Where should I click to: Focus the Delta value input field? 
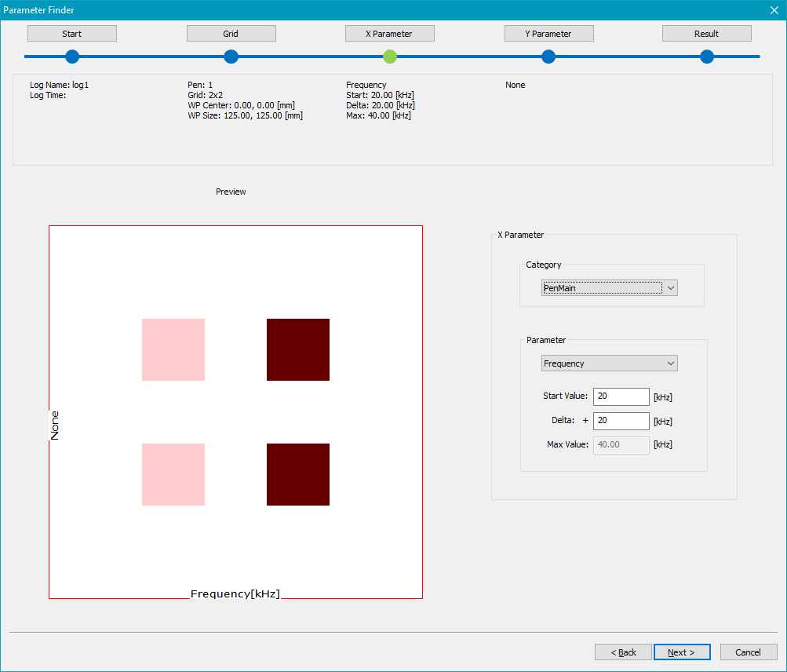[x=621, y=421]
